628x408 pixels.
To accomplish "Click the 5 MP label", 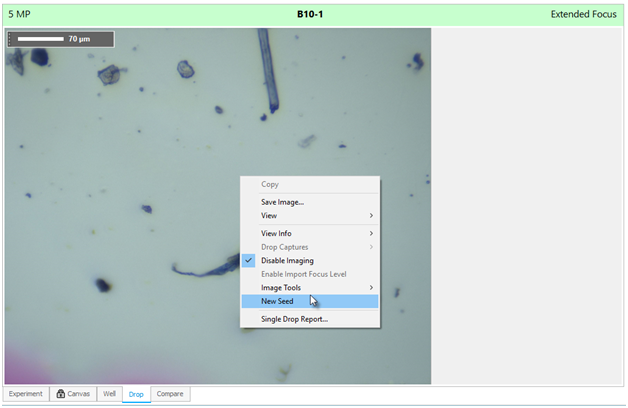I will click(x=19, y=14).
